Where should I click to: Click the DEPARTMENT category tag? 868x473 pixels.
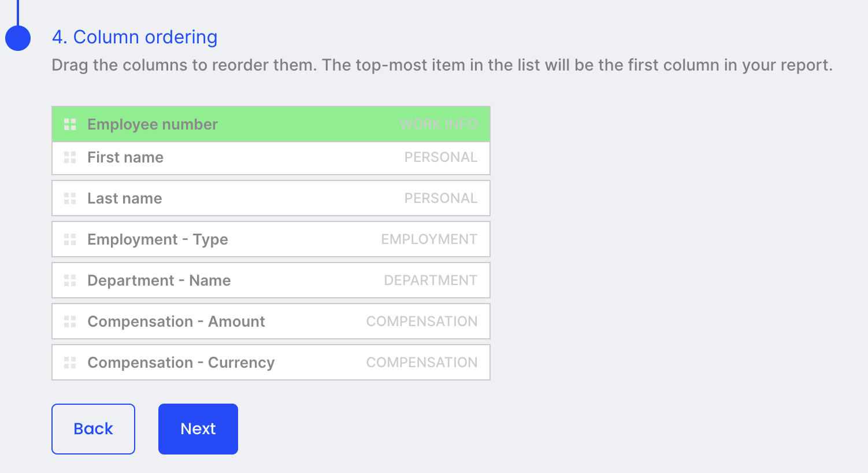tap(431, 280)
